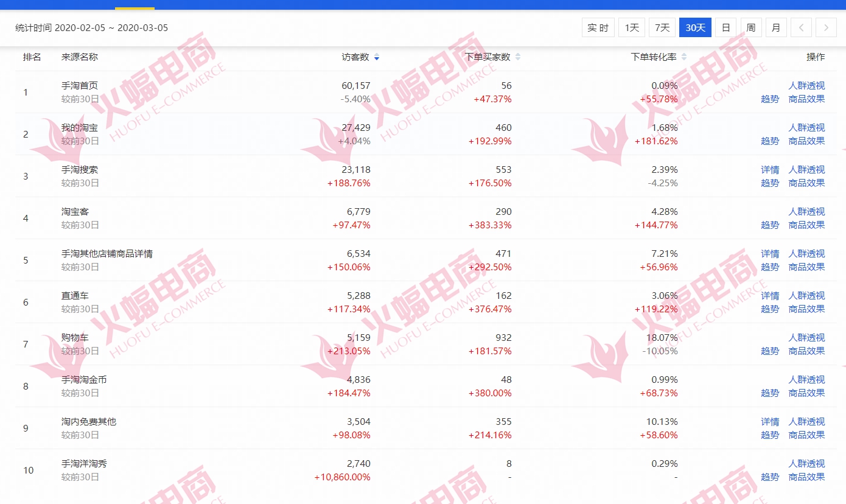Select source name 我的淘宝
The image size is (846, 504).
click(79, 128)
